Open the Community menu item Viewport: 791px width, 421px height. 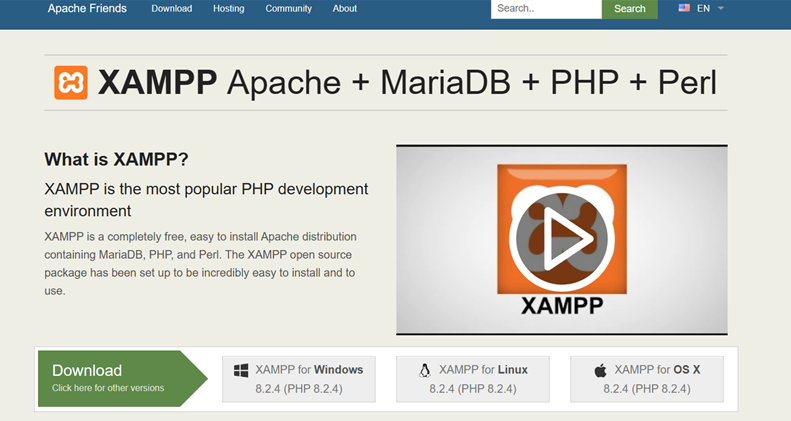tap(289, 9)
